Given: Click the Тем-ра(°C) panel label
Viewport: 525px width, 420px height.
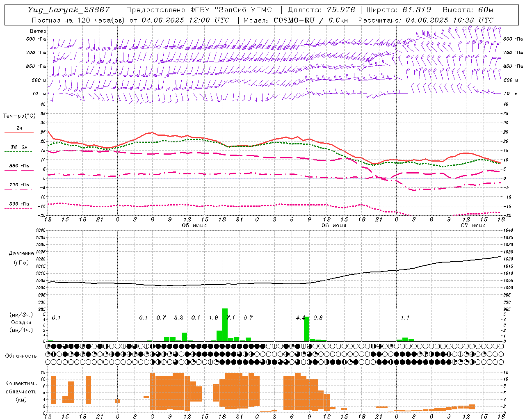Looking at the screenshot, I should coord(19,116).
